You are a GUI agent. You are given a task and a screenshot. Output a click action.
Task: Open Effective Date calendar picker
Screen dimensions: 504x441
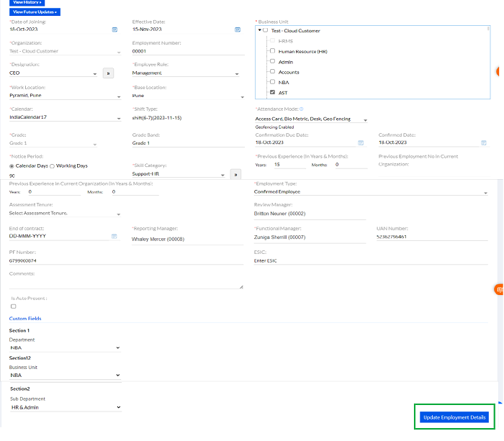238,29
